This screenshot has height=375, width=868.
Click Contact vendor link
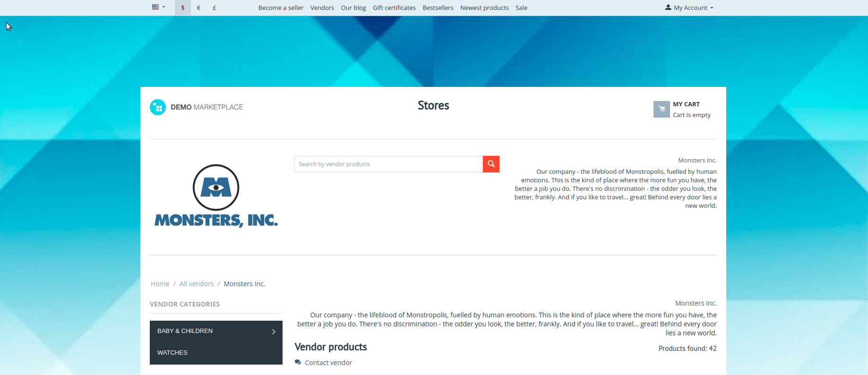[328, 363]
